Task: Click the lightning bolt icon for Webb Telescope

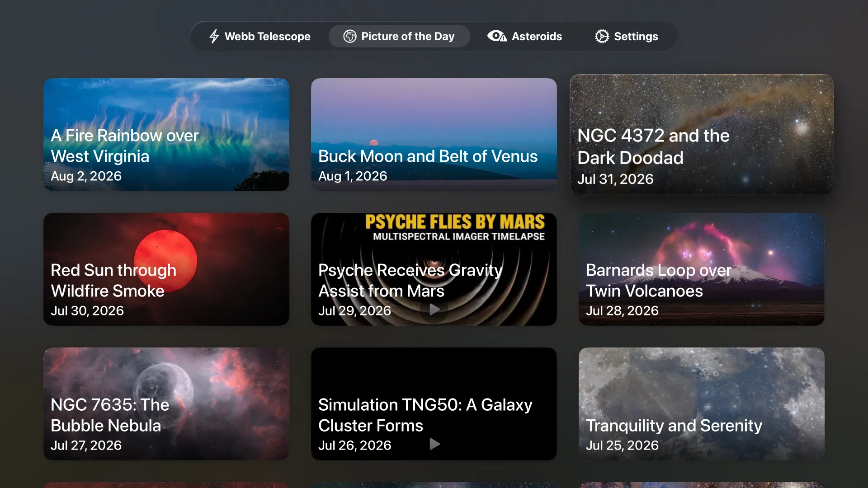Action: (x=214, y=36)
